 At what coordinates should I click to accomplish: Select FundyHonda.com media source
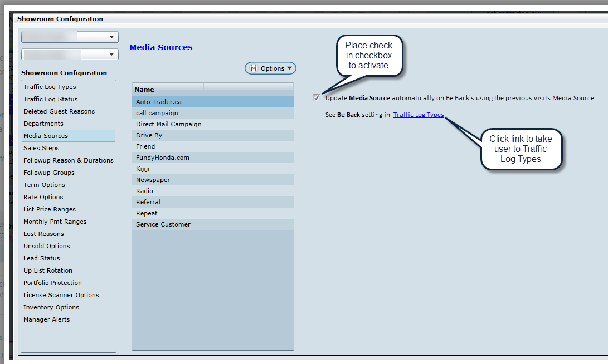point(162,158)
